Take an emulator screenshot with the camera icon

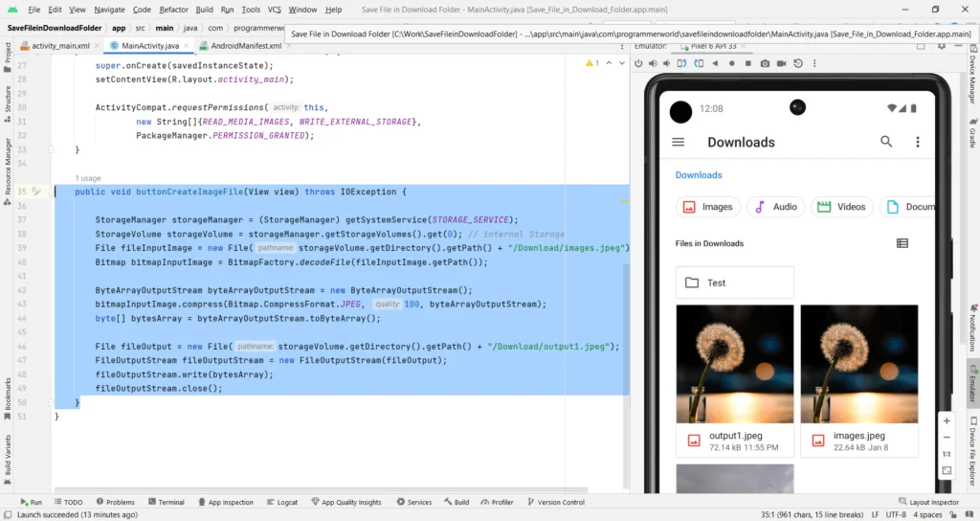point(765,63)
